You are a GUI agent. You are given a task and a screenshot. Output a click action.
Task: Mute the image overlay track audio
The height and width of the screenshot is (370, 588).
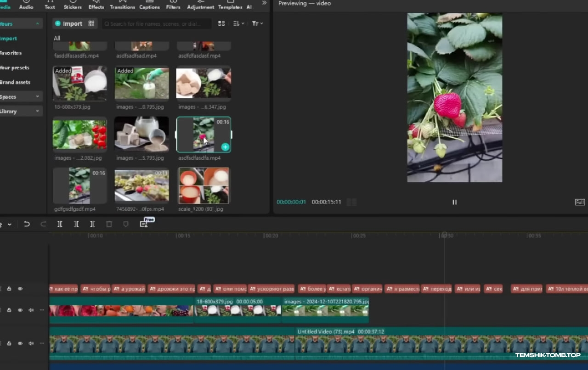click(31, 310)
